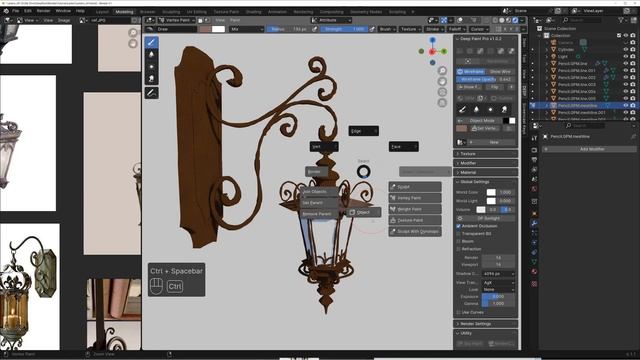The image size is (640, 360).
Task: Select the Smear tool in viewport toolbar
Action: pos(151,79)
